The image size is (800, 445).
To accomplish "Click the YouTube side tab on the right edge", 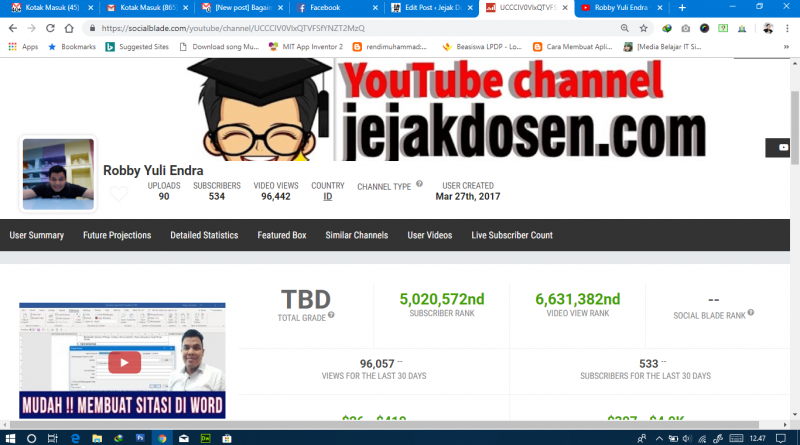I will click(x=778, y=147).
